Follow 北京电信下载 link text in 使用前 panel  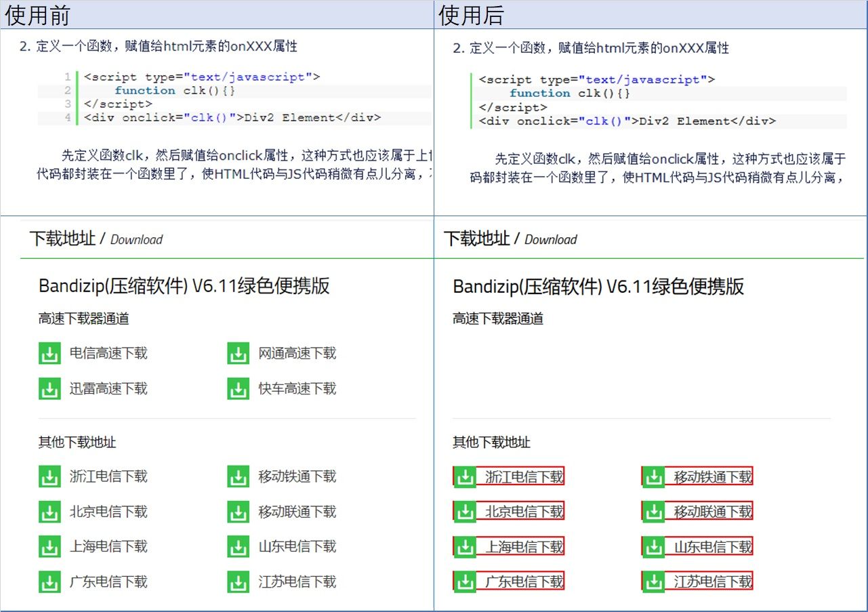108,512
